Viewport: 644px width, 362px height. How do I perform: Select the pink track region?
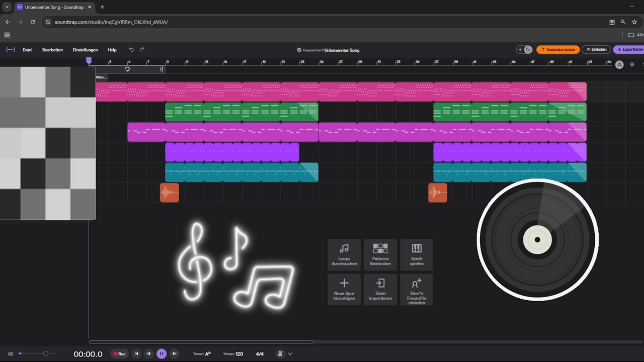(x=341, y=92)
